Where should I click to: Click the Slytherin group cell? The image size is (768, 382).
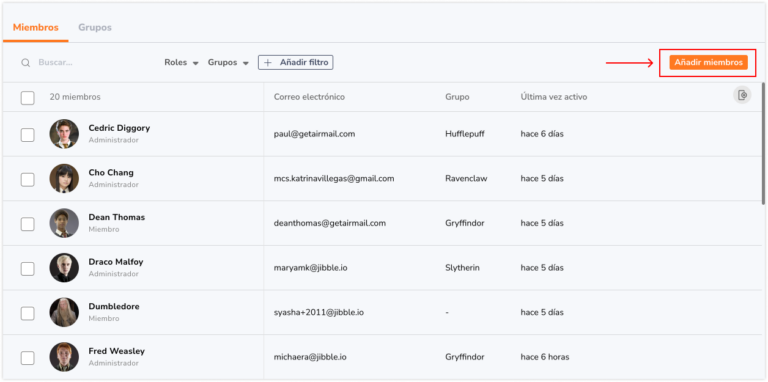pyautogui.click(x=462, y=268)
